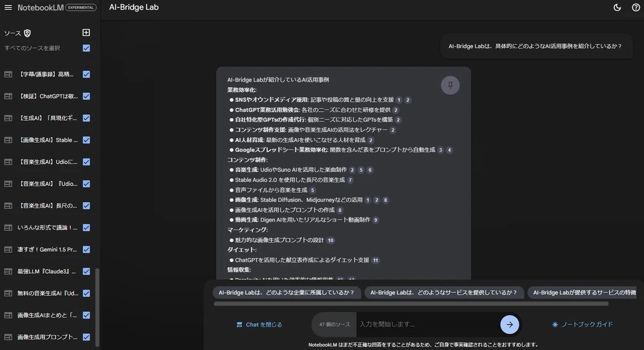The width and height of the screenshot is (644, 350).
Task: Select suggestion どのような企業に所属しているか？
Action: pos(287,293)
